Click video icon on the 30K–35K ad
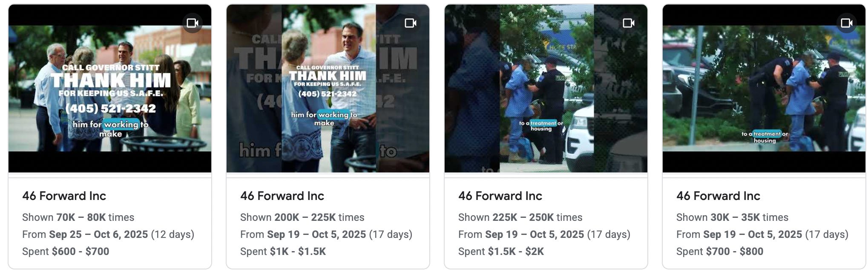This screenshot has width=868, height=272. (847, 23)
